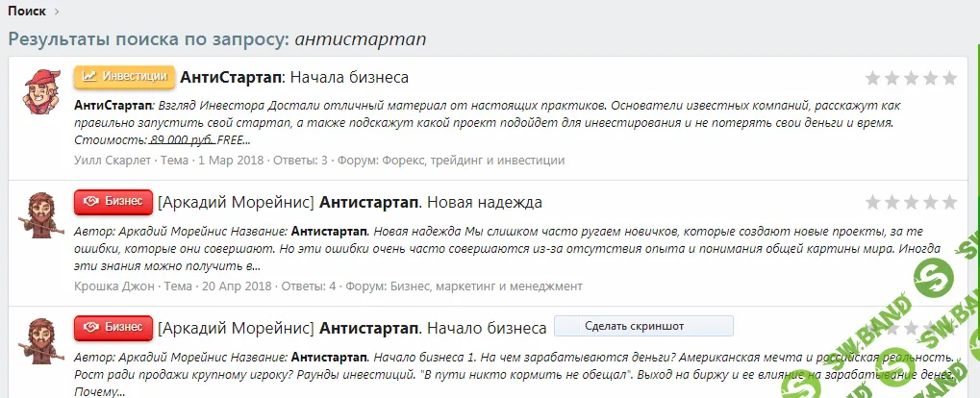Rate first result one star
The image size is (980, 398).
pyautogui.click(x=873, y=78)
